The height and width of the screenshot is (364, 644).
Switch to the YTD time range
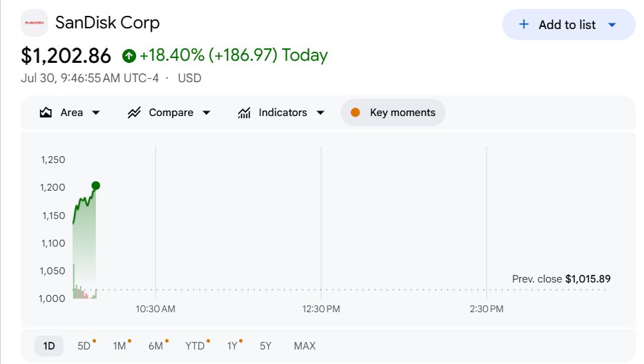pos(195,346)
